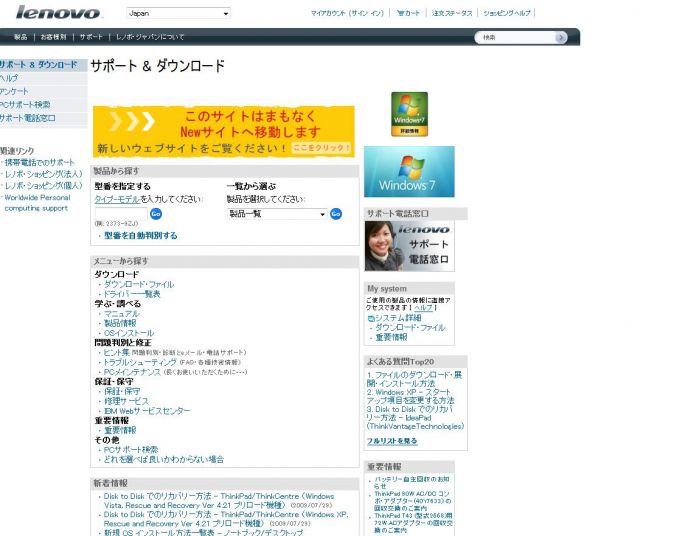Open レノボ・ショッピング(個人) link
The image size is (680, 536).
click(43, 186)
